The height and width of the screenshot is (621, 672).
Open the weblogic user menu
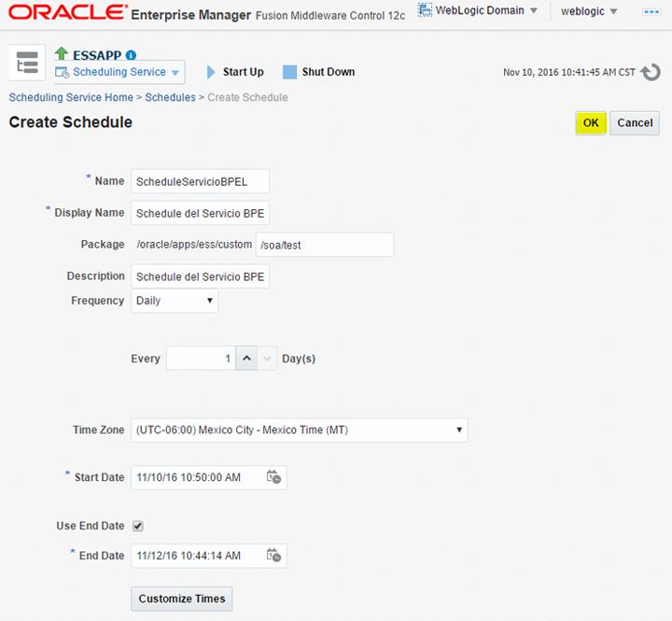(589, 11)
